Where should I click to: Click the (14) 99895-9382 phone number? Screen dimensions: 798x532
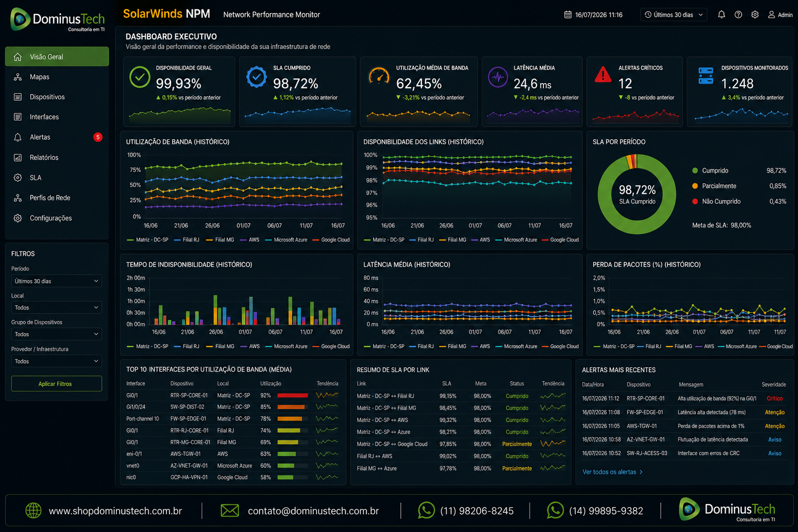pyautogui.click(x=606, y=511)
